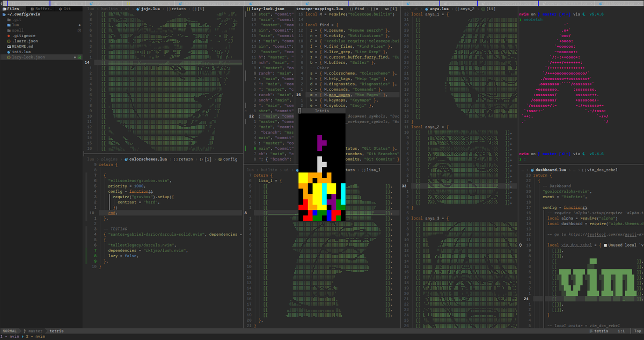Click the NORMAL mode indicator in the statusline
The image size is (644, 340).
10,331
